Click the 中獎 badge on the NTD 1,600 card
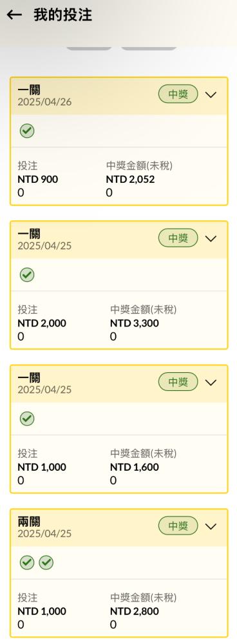The width and height of the screenshot is (237, 644). point(178,383)
